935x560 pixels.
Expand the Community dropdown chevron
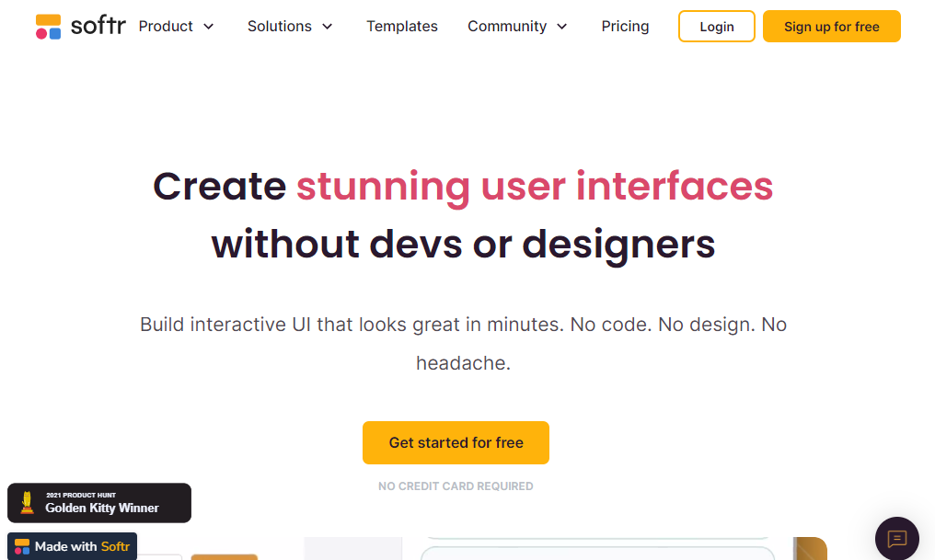tap(563, 27)
